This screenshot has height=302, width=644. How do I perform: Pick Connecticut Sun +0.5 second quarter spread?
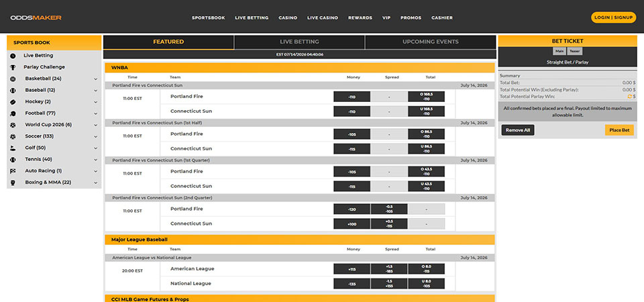pos(389,223)
